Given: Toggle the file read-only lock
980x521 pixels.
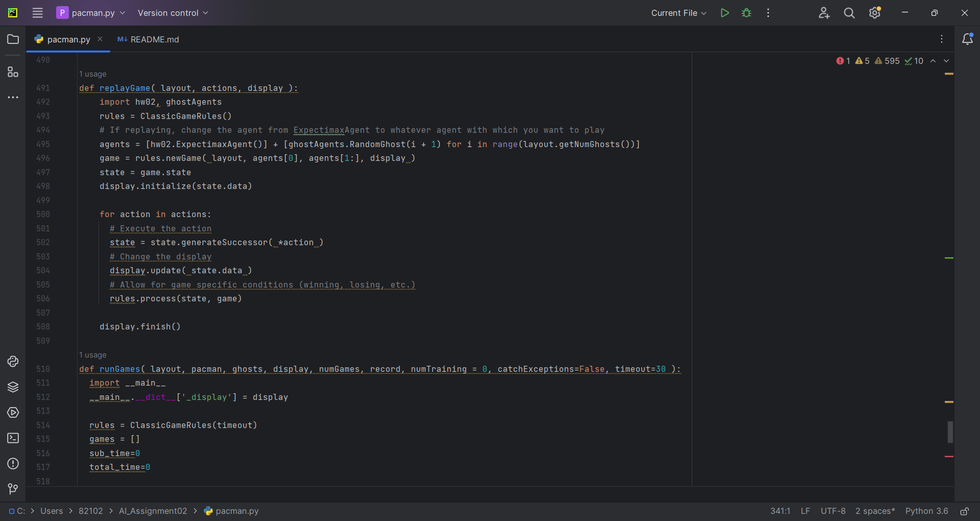Looking at the screenshot, I should click(x=965, y=511).
